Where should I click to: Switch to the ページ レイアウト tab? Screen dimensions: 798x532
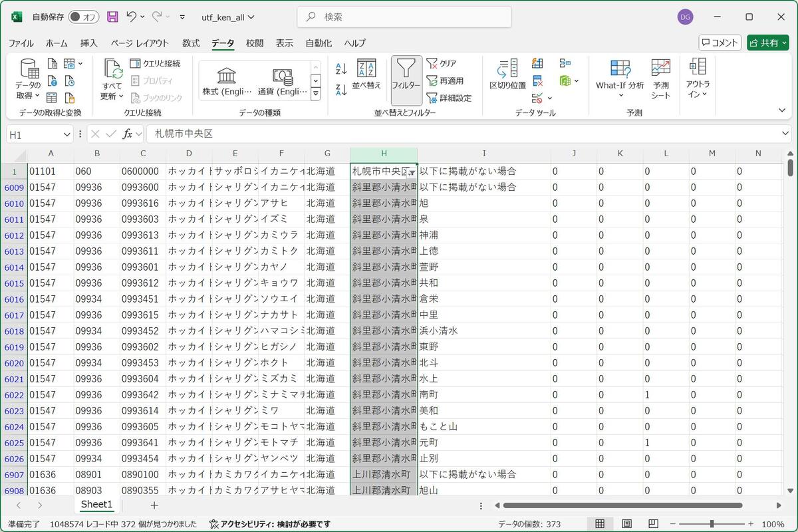(x=140, y=43)
